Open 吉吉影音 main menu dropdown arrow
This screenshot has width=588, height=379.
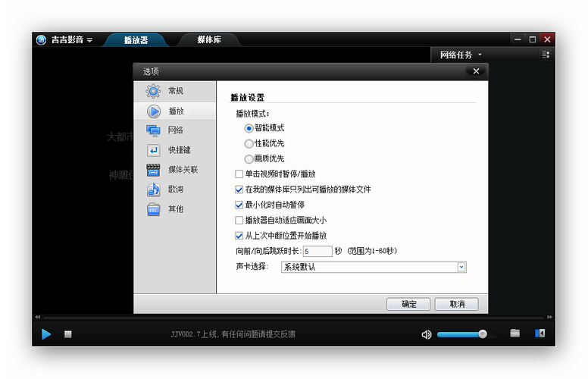(89, 40)
